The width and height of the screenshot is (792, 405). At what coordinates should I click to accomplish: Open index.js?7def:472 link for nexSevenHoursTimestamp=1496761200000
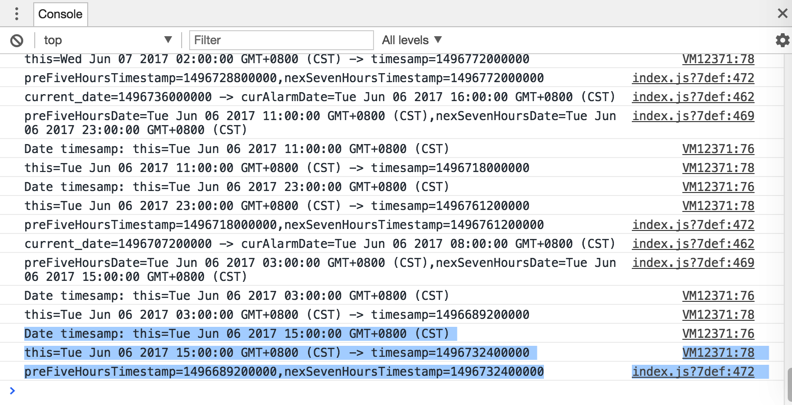point(693,225)
